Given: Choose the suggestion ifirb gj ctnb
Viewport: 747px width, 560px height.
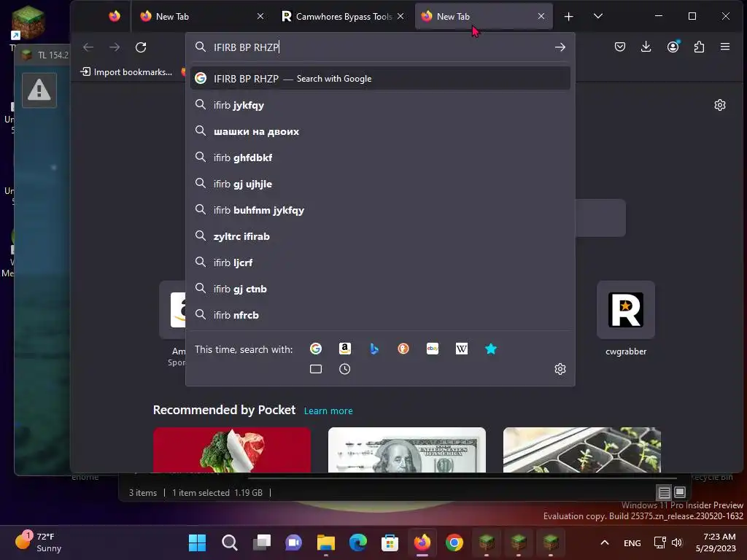Looking at the screenshot, I should [380, 289].
